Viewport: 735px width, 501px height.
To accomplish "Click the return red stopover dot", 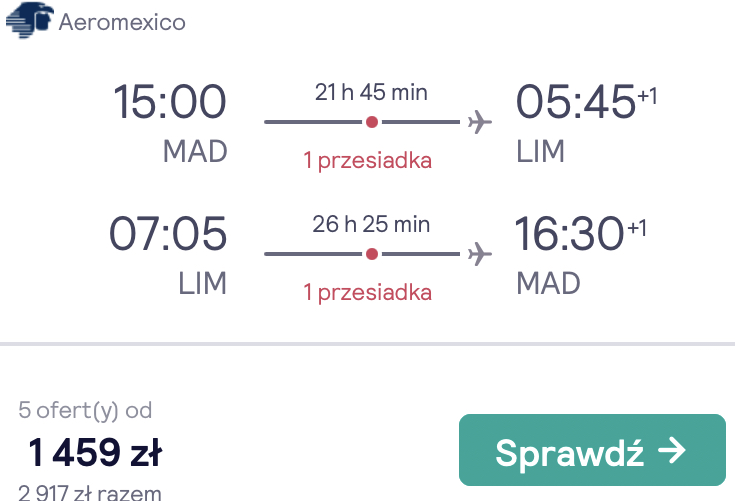I will click(372, 254).
